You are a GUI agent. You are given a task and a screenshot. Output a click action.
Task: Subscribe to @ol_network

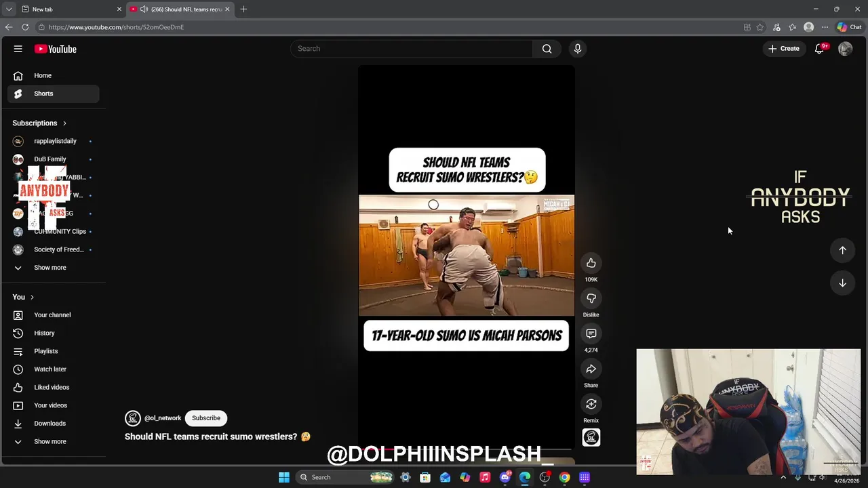tap(206, 418)
